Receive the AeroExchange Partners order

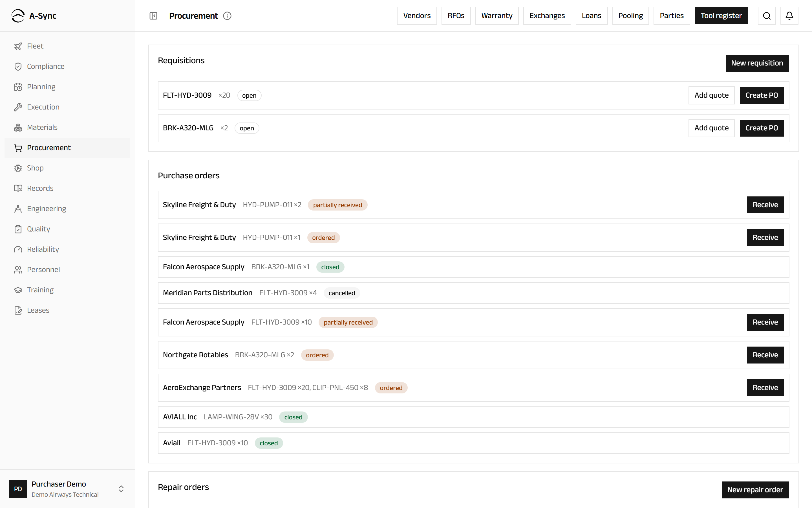(x=765, y=388)
